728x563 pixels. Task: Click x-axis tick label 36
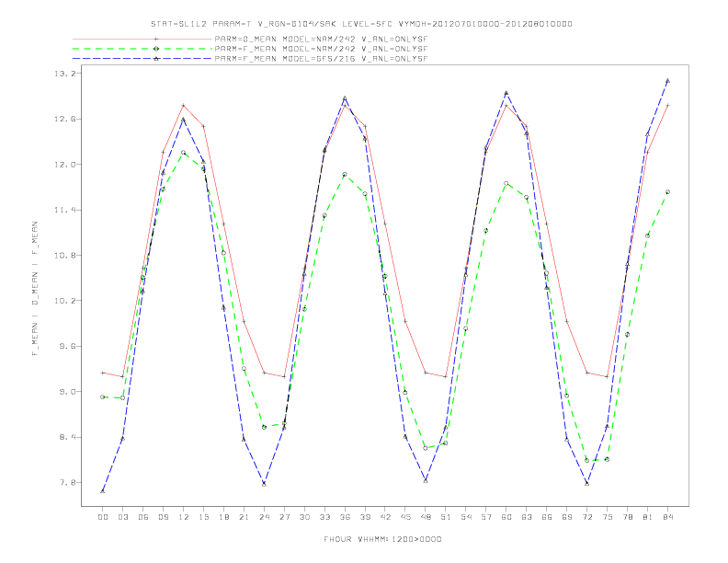click(345, 517)
